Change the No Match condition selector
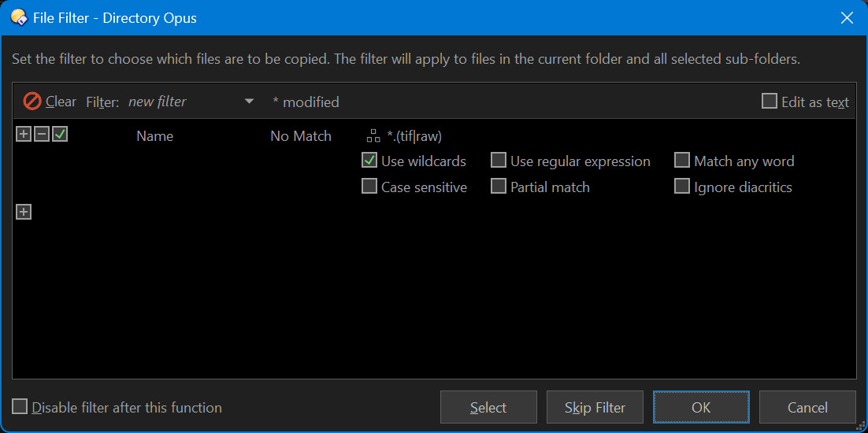The width and height of the screenshot is (868, 433). (x=301, y=136)
